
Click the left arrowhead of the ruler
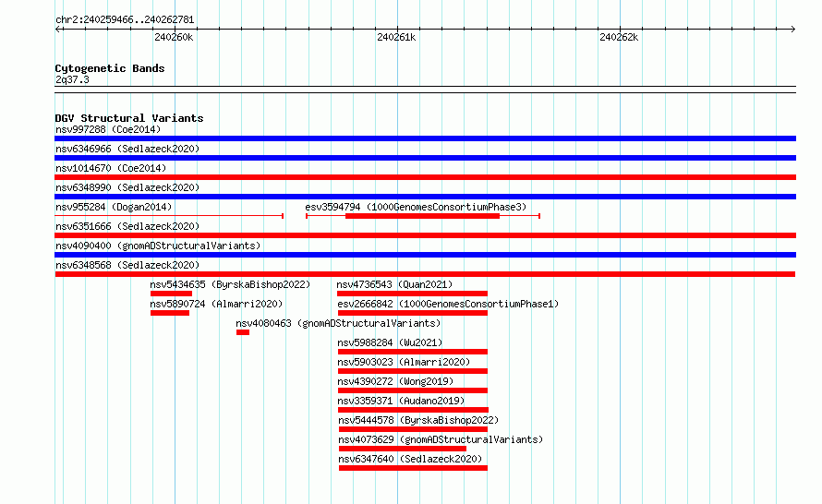coord(57,29)
